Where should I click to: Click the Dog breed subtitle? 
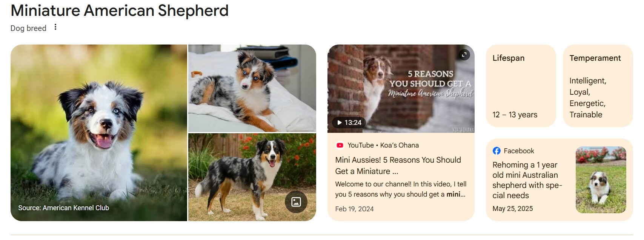[x=28, y=28]
